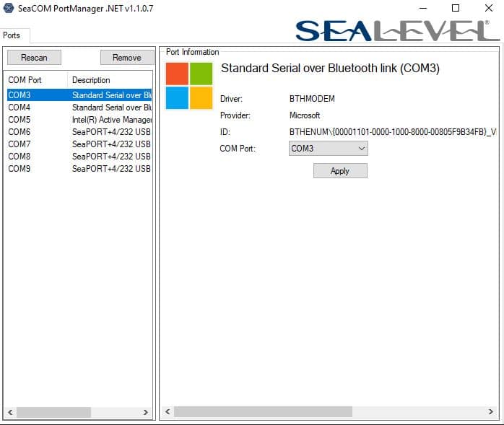Click the BTHENUM device ID text
Screen dimensions: 504x425
pos(393,132)
